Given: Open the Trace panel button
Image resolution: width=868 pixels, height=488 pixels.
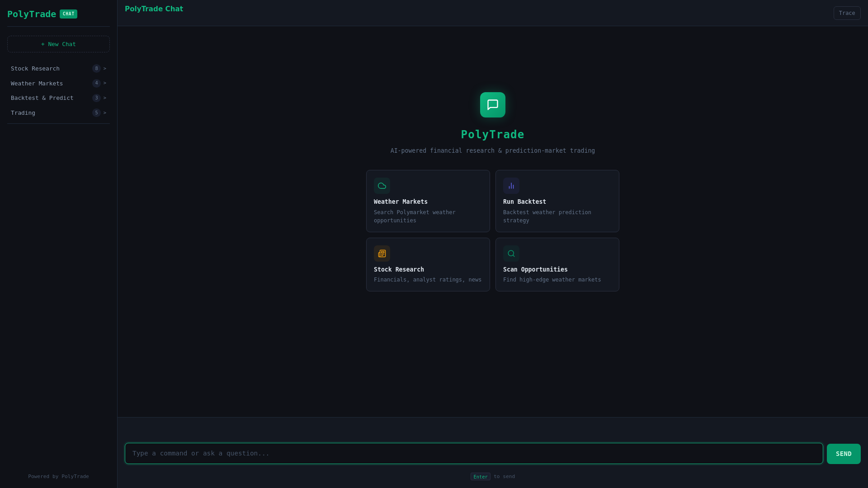Looking at the screenshot, I should [x=847, y=13].
